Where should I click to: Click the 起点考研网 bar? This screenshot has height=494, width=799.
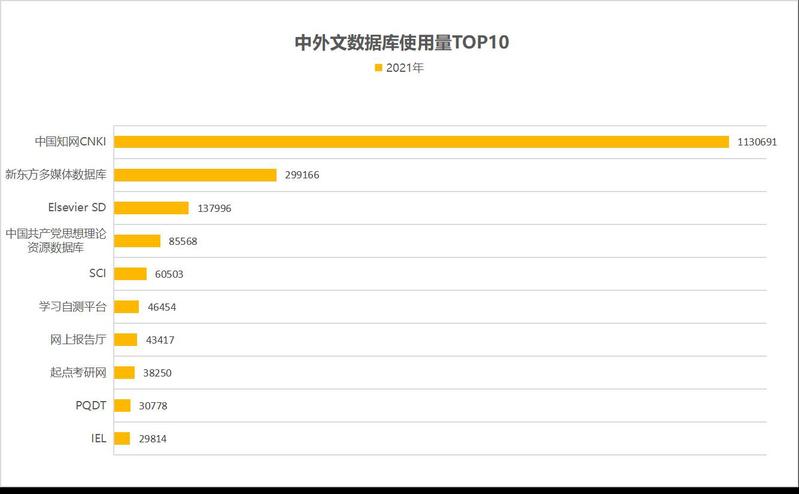click(124, 373)
